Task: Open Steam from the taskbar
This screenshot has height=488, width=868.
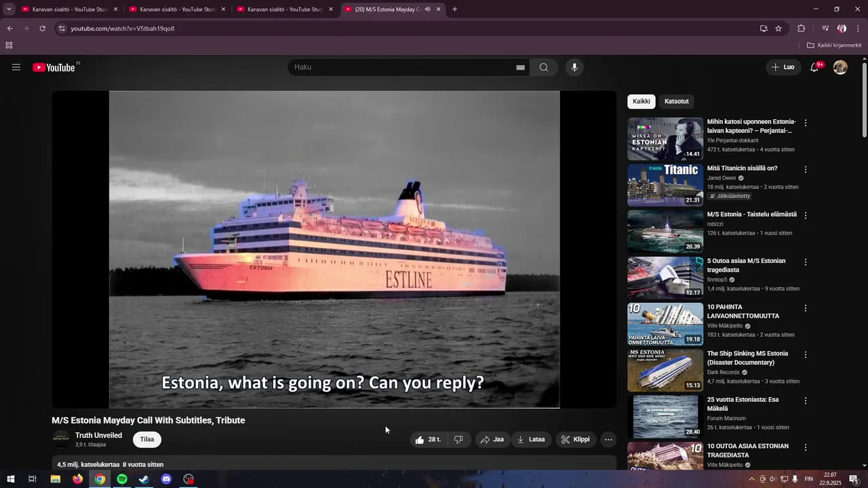Action: click(x=144, y=479)
